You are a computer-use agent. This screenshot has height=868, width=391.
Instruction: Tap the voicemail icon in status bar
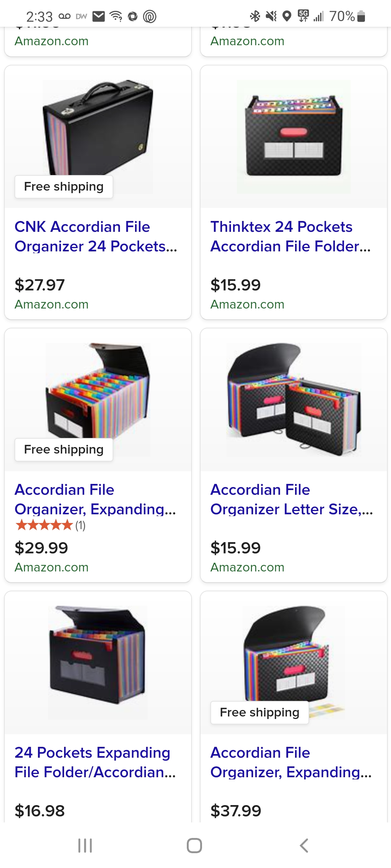[64, 16]
